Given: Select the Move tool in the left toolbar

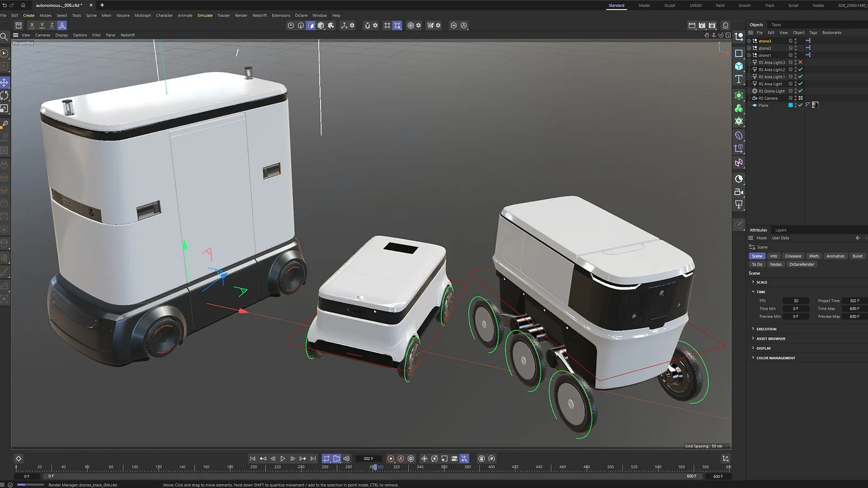Looking at the screenshot, I should pyautogui.click(x=4, y=83).
